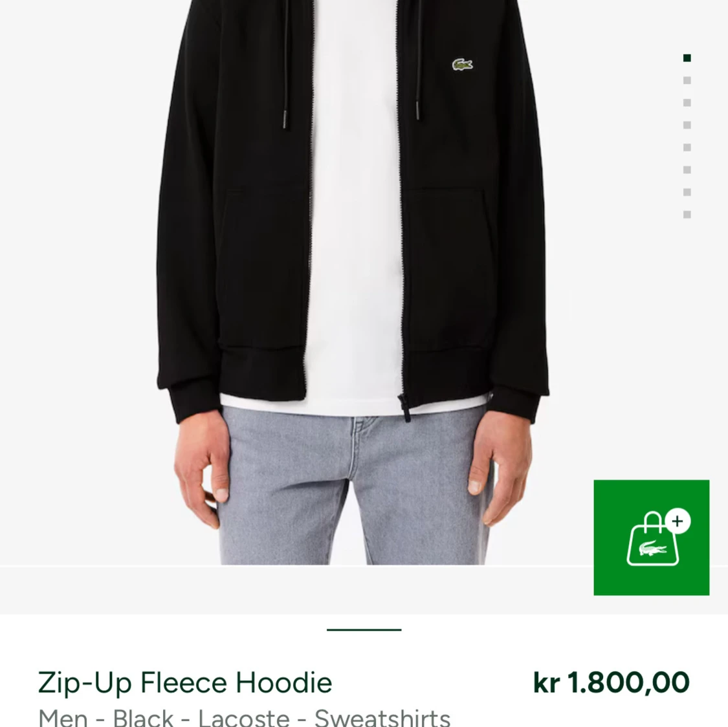The image size is (728, 727).
Task: Tap the Black color label
Action: 143,718
